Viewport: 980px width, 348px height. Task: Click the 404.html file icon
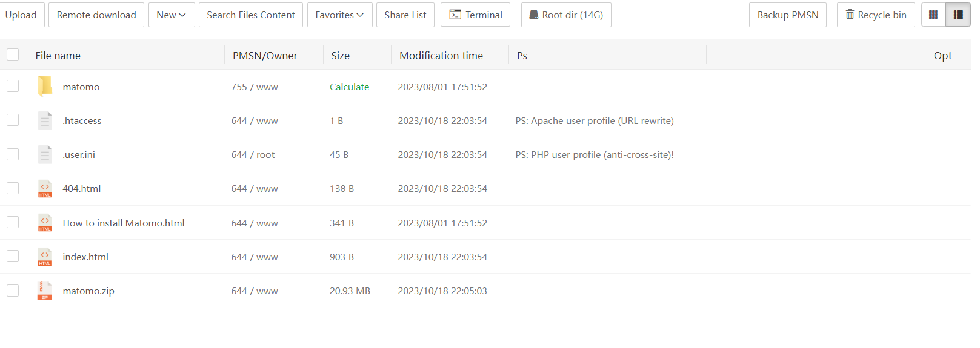pyautogui.click(x=45, y=189)
